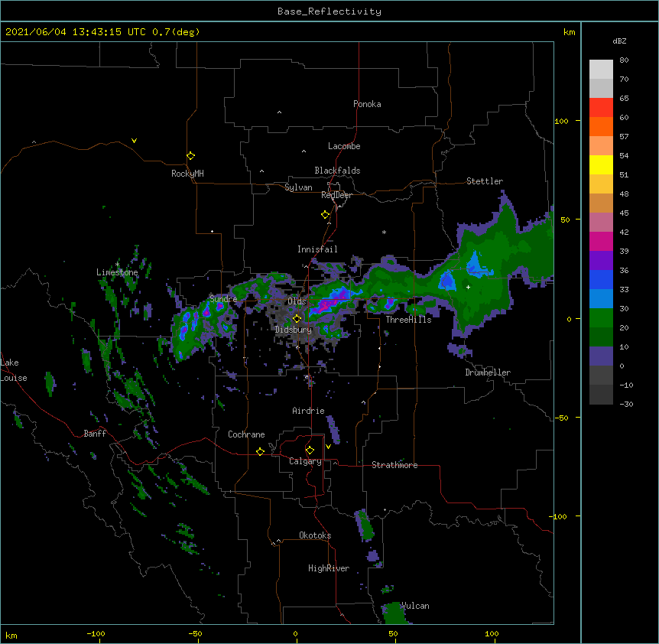
Task: Click the yellow swatch at 54 dBZ
Action: click(x=601, y=164)
